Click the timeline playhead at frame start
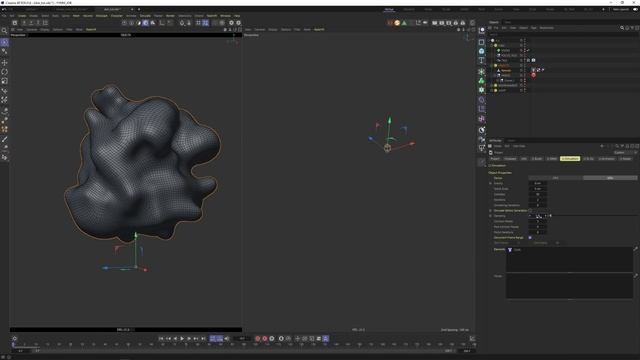The image size is (640, 360). 13,345
